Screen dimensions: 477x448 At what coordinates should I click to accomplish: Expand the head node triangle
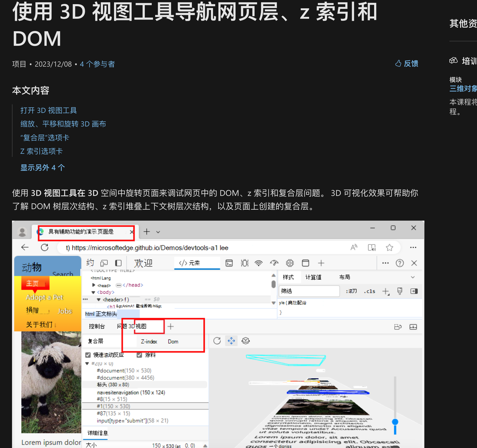(94, 285)
